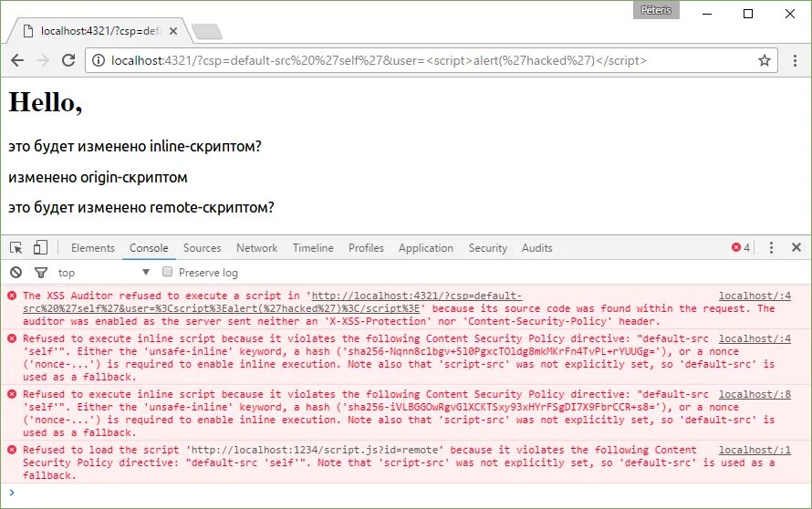Bookmark this page with the star icon
Viewport: 812px width, 509px height.
765,60
